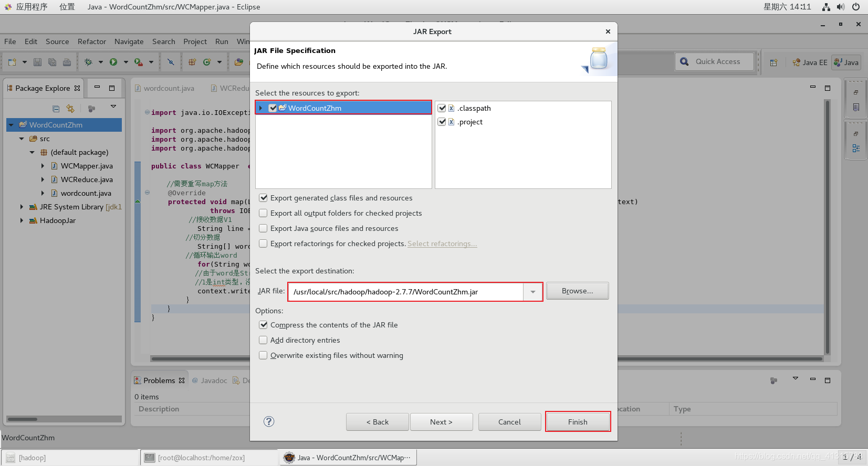
Task: Open the Select refactorings... link
Action: click(x=442, y=243)
